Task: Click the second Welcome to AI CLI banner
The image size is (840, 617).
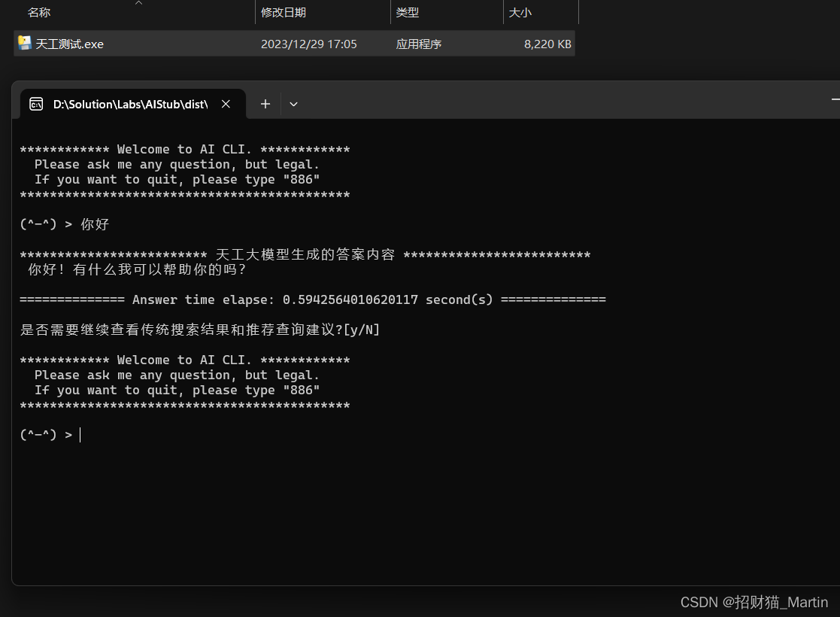Action: point(185,360)
